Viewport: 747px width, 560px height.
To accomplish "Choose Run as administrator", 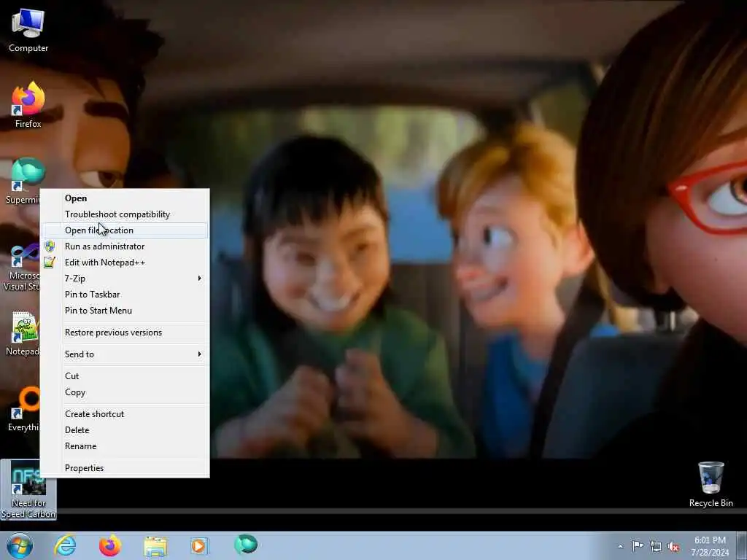I will (125, 246).
